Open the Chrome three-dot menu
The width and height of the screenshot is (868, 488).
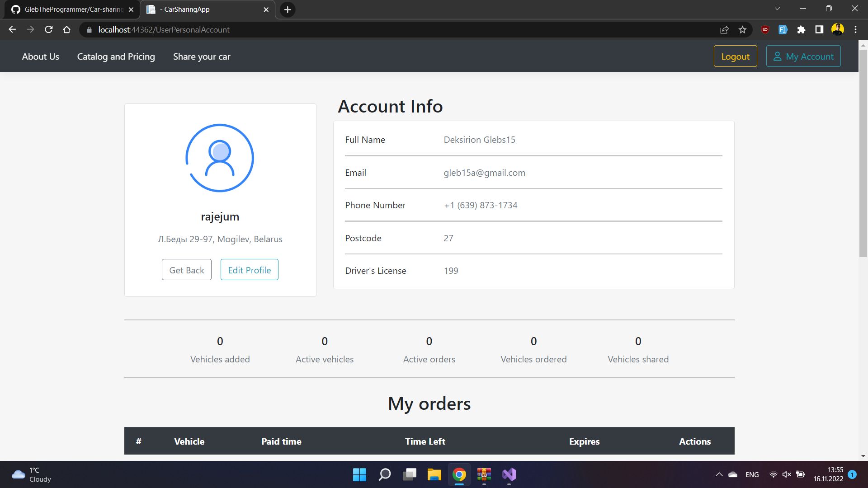tap(855, 30)
